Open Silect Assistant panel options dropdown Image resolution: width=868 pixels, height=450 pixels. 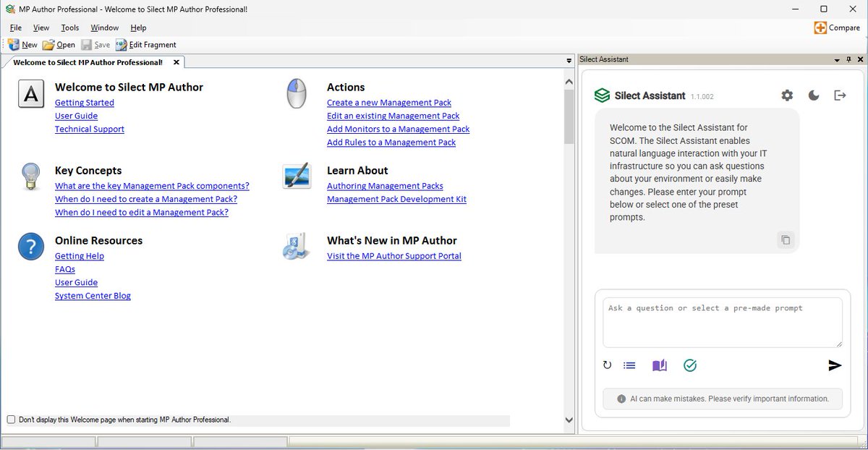click(837, 59)
